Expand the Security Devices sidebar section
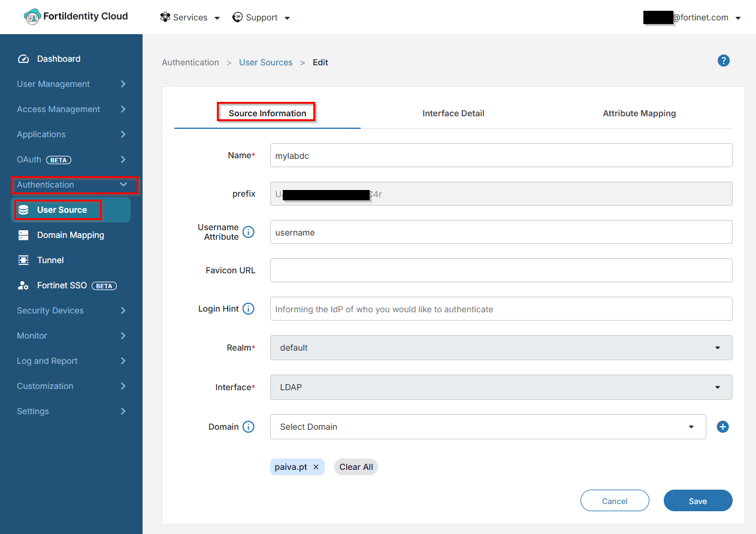Viewport: 756px width, 534px height. 71,310
